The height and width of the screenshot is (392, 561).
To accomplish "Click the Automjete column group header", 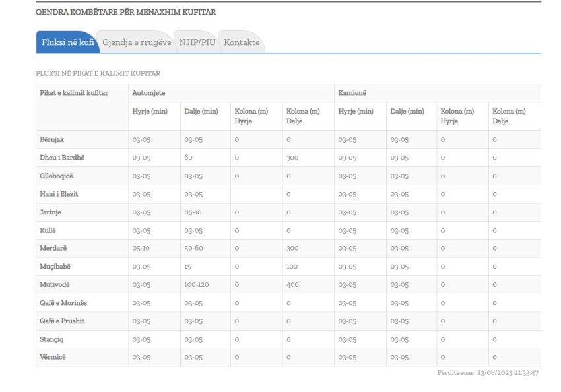I will (x=148, y=93).
